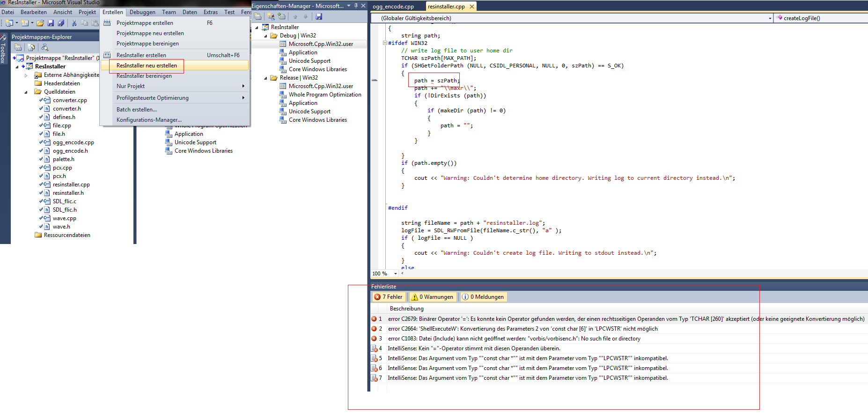This screenshot has height=414, width=868.
Task: Click the Copy toolbar icon
Action: point(85,23)
